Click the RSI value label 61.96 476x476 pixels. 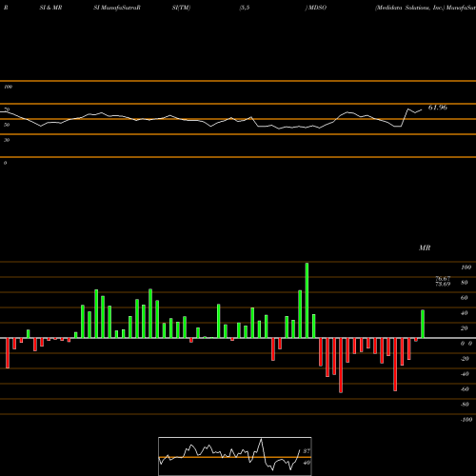438,108
